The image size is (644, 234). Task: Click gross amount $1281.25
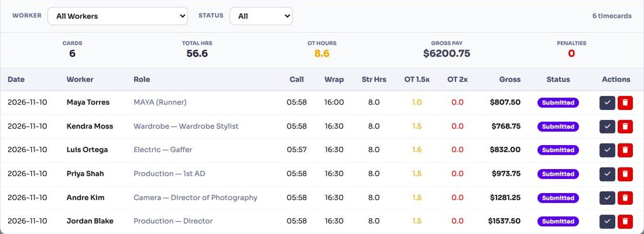(x=505, y=198)
